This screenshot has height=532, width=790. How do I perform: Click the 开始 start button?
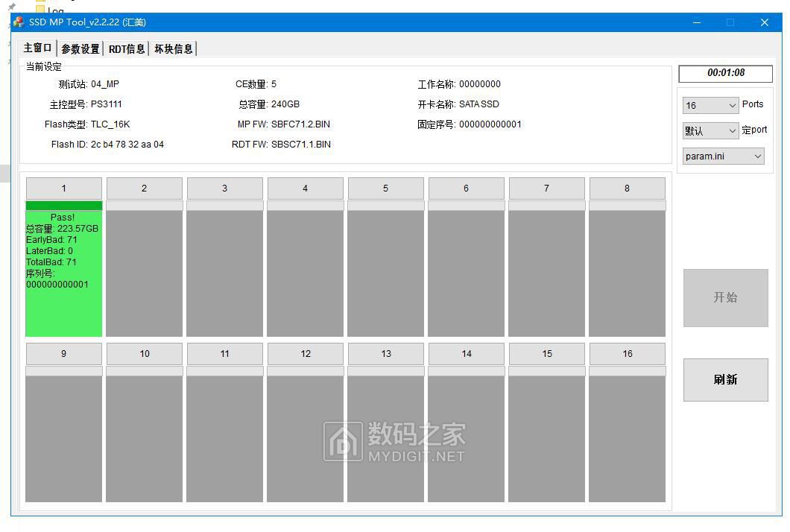(725, 298)
